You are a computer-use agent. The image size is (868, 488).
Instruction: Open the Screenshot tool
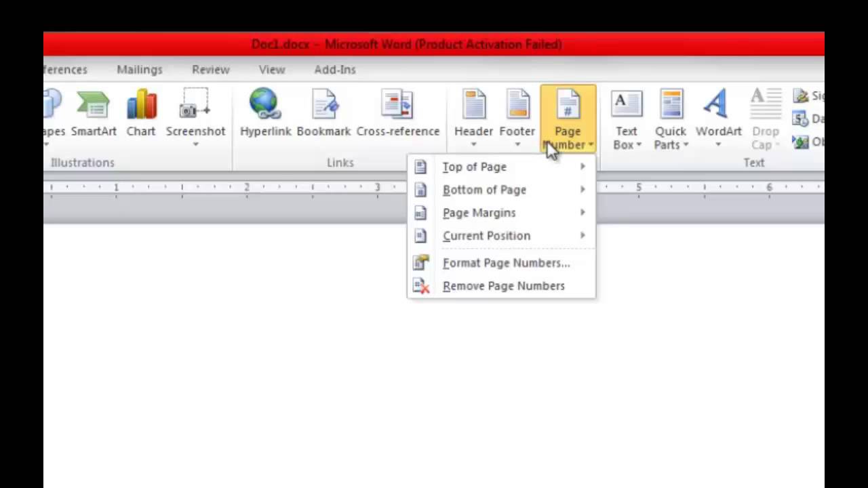(x=195, y=117)
